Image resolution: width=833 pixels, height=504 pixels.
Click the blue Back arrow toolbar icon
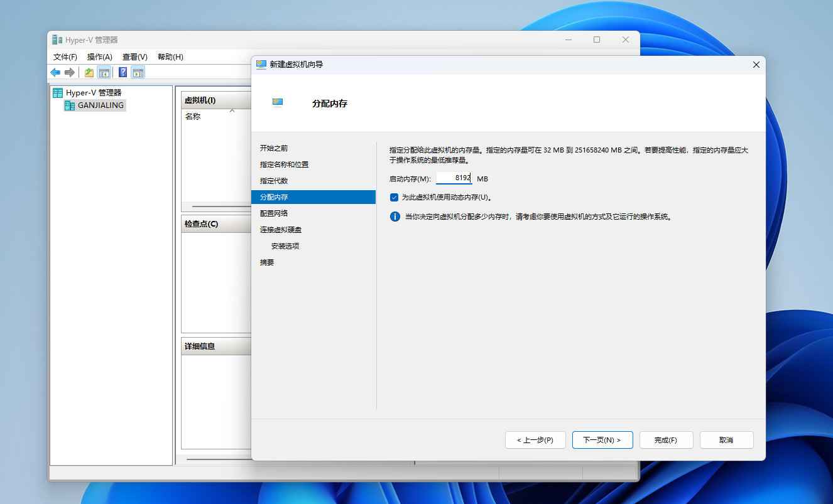[x=56, y=72]
